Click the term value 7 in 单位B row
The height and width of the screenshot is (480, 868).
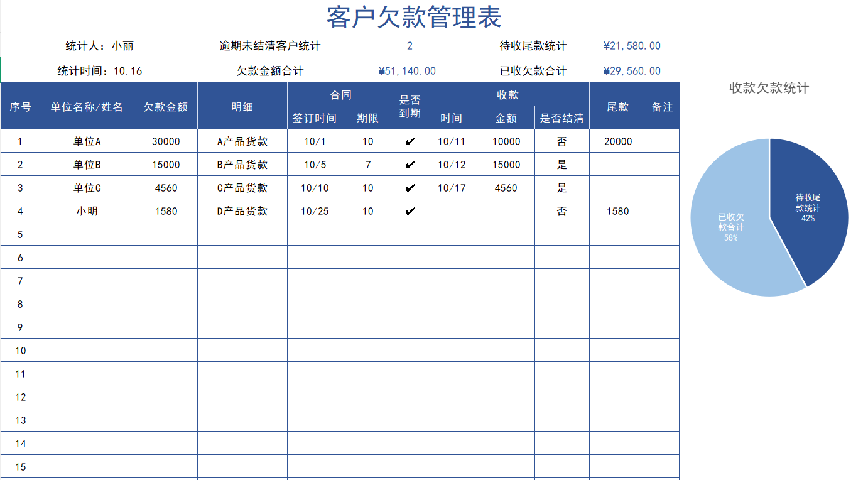[x=368, y=165]
